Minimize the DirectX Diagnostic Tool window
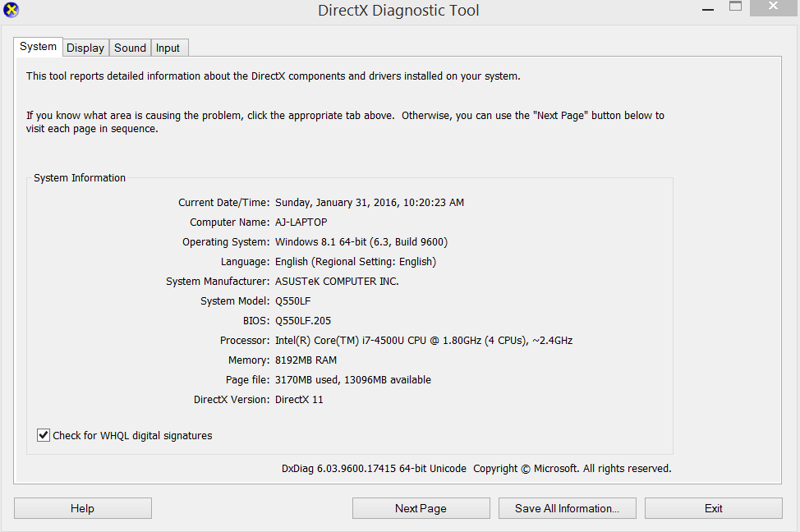The height and width of the screenshot is (532, 800). pyautogui.click(x=708, y=9)
